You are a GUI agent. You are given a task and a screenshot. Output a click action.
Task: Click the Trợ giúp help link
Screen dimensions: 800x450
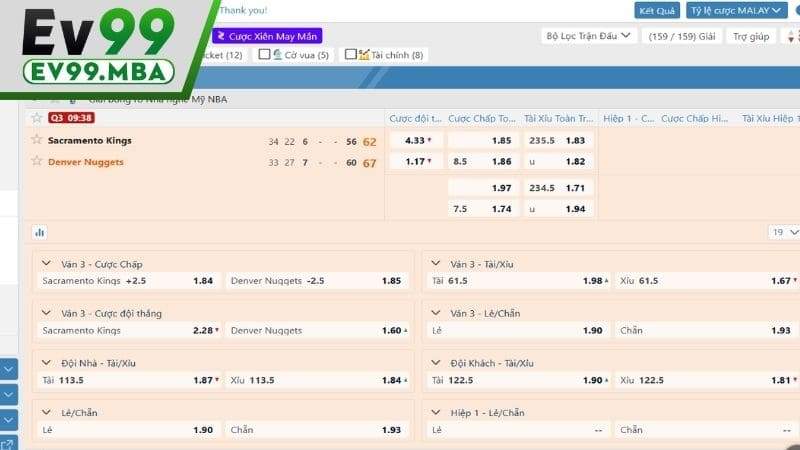(751, 36)
